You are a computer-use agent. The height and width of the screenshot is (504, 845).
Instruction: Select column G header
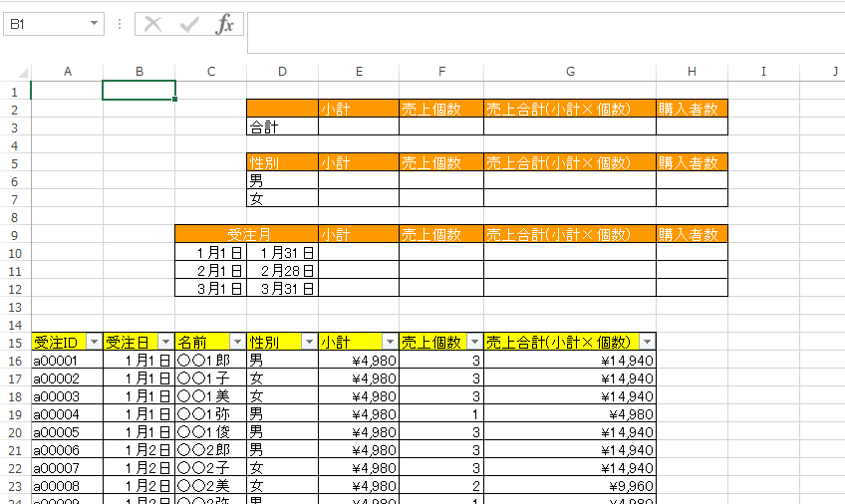click(569, 71)
